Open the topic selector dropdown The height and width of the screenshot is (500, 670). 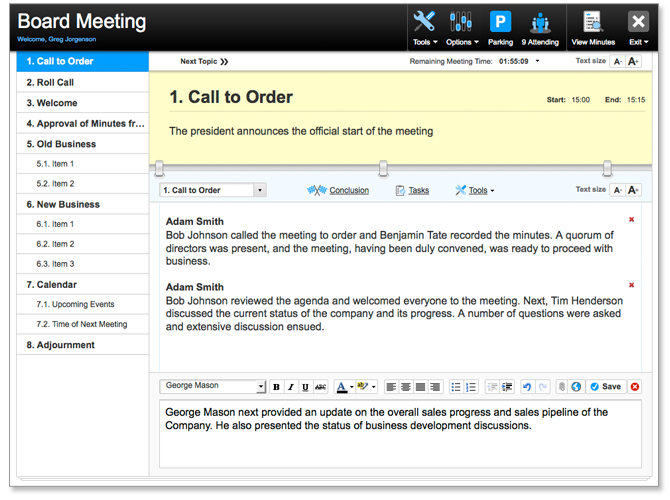click(260, 190)
